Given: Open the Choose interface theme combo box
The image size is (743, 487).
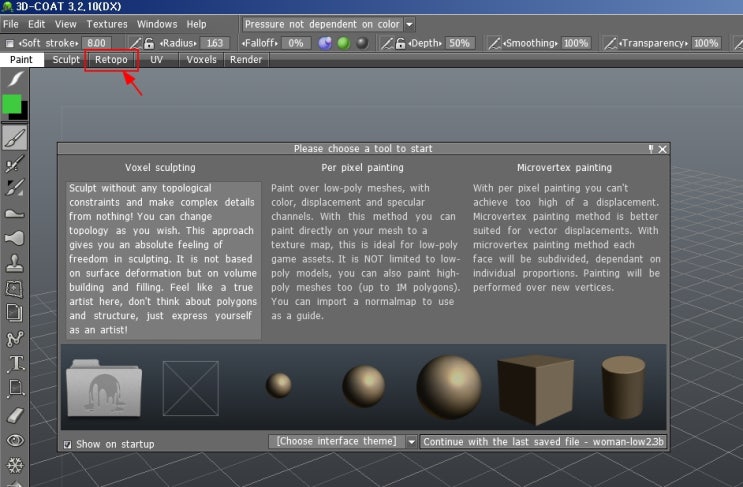Looking at the screenshot, I should [x=343, y=442].
